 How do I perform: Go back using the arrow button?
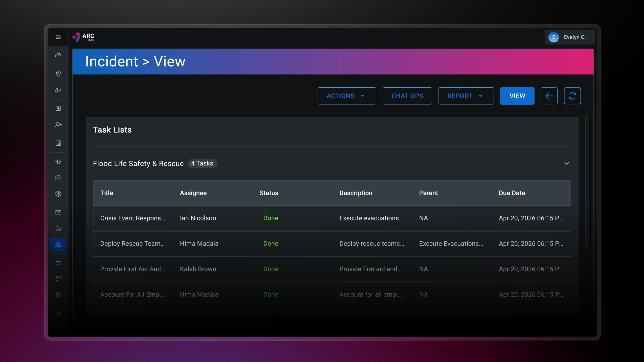pyautogui.click(x=549, y=96)
